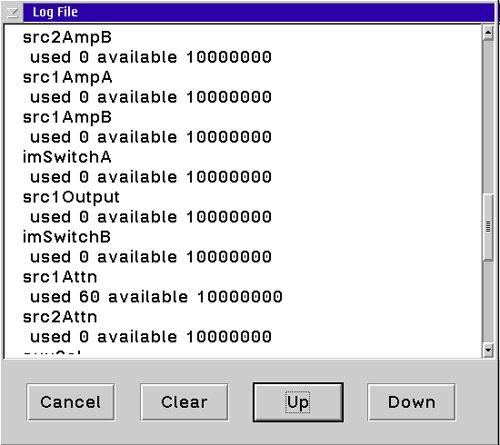This screenshot has height=445, width=500.
Task: Select the src2Attn log entry
Action: 60,317
